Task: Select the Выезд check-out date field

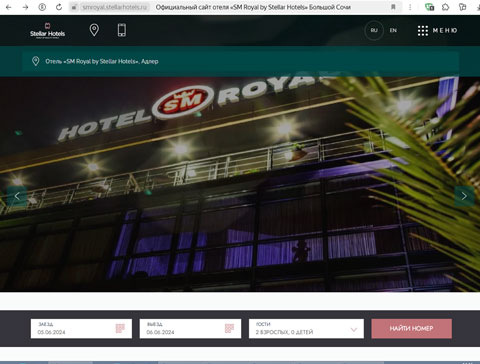Action: 190,329
